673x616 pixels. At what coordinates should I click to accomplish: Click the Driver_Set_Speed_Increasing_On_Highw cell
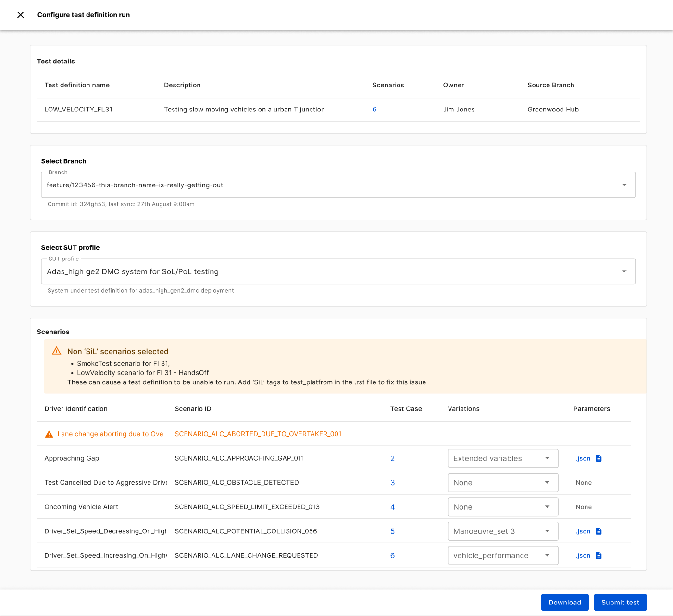coord(106,555)
